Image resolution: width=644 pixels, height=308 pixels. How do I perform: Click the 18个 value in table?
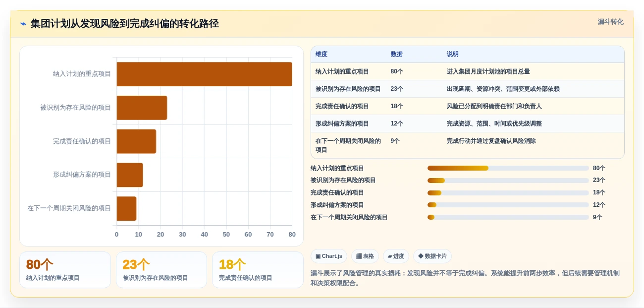pyautogui.click(x=397, y=106)
